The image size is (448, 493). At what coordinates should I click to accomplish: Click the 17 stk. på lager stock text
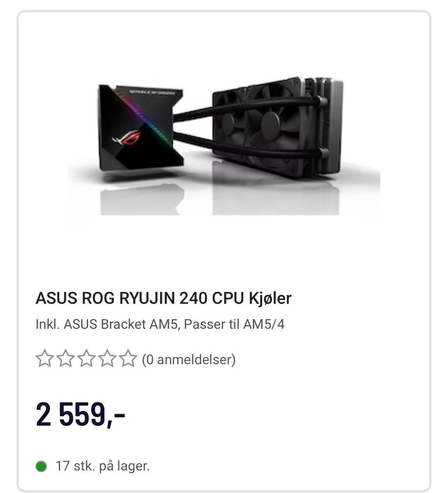[x=103, y=466]
